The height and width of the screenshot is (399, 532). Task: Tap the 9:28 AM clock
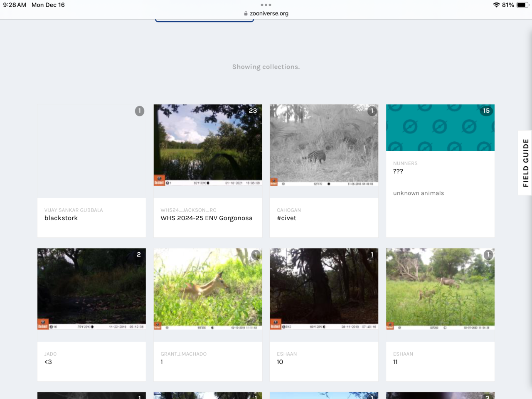(x=15, y=5)
